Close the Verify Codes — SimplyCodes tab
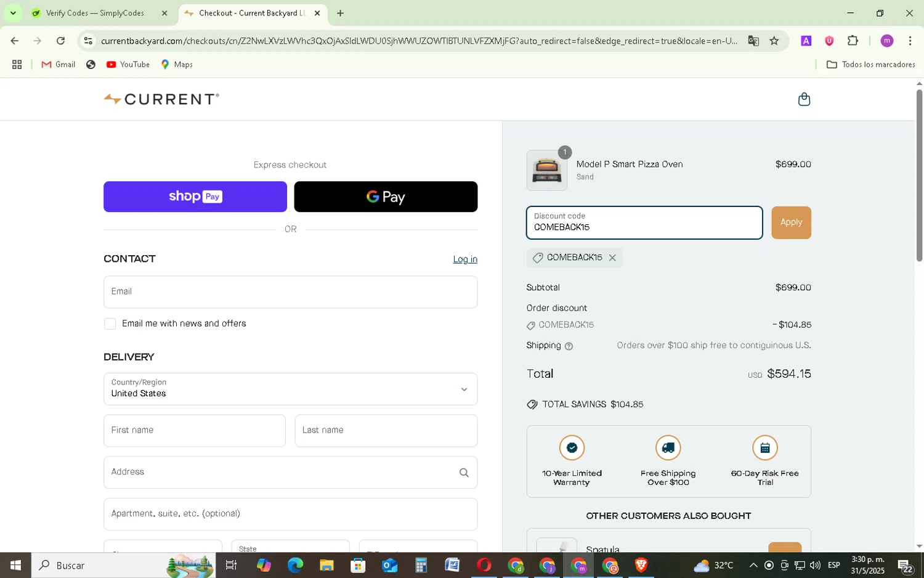924x578 pixels. 164,13
